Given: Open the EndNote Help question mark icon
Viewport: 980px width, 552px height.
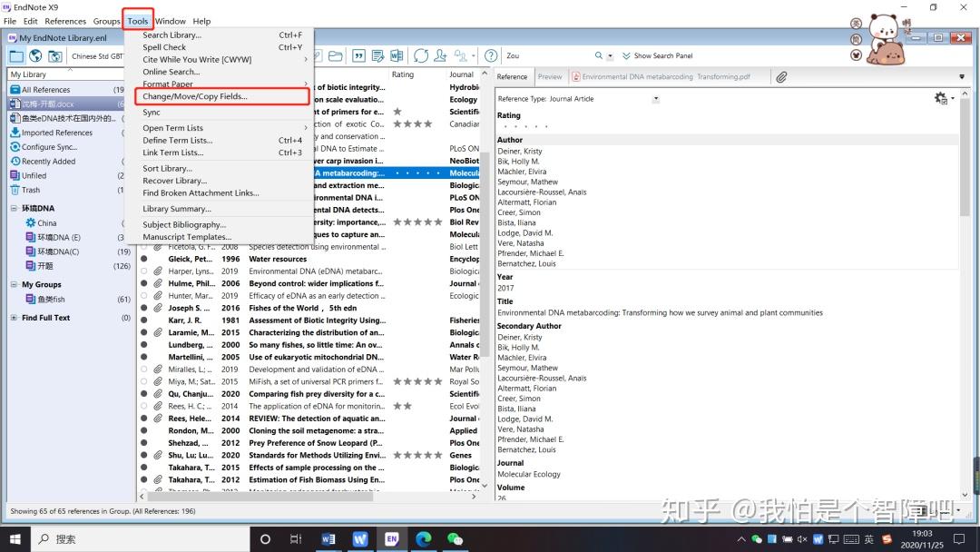Looking at the screenshot, I should 491,56.
